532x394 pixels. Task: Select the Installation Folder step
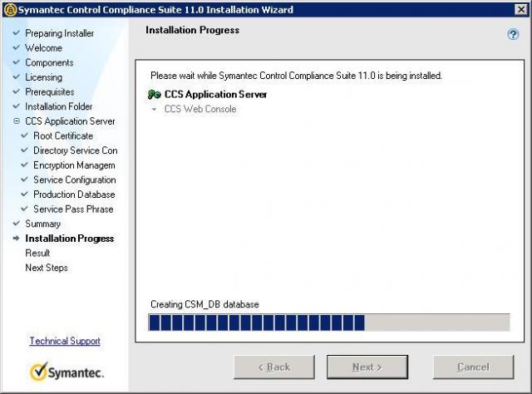(59, 106)
